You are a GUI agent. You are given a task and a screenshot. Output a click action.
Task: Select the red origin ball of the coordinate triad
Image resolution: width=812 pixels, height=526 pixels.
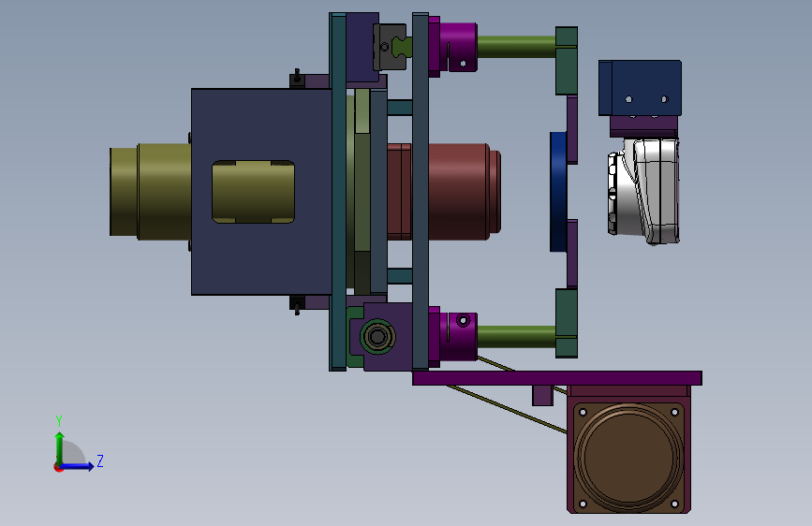click(x=57, y=467)
